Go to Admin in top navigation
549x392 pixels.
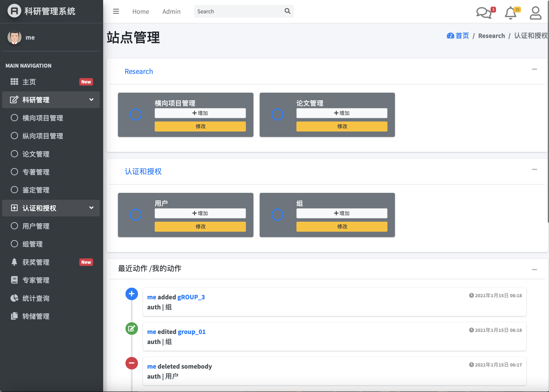click(171, 11)
